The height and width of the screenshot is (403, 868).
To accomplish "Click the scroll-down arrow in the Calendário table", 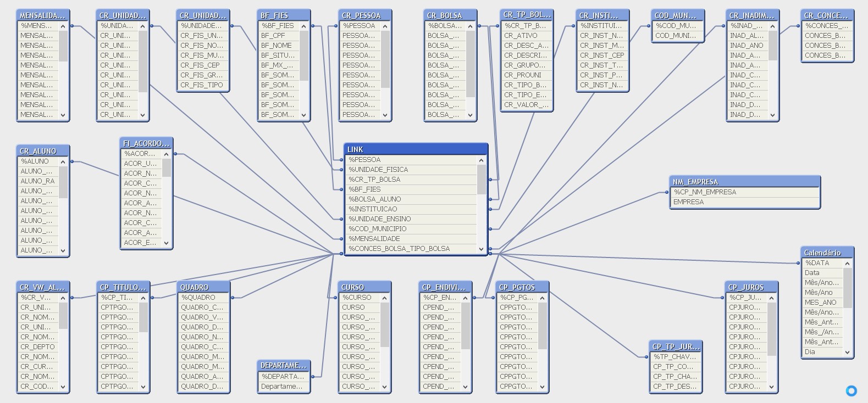I will [x=848, y=352].
